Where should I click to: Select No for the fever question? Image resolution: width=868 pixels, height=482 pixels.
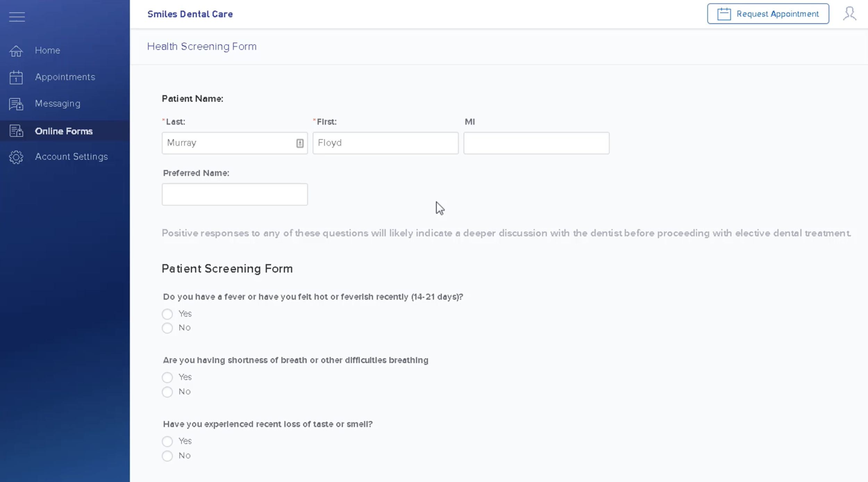[167, 328]
